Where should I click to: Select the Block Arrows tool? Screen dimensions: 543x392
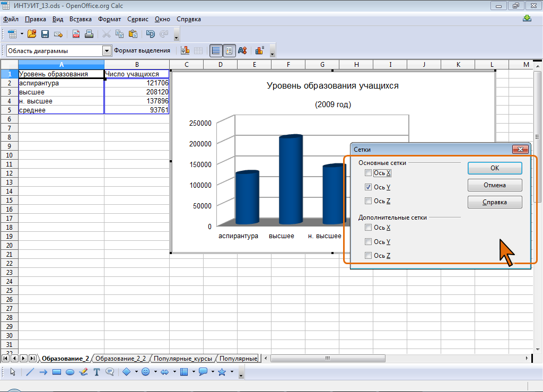pyautogui.click(x=165, y=372)
